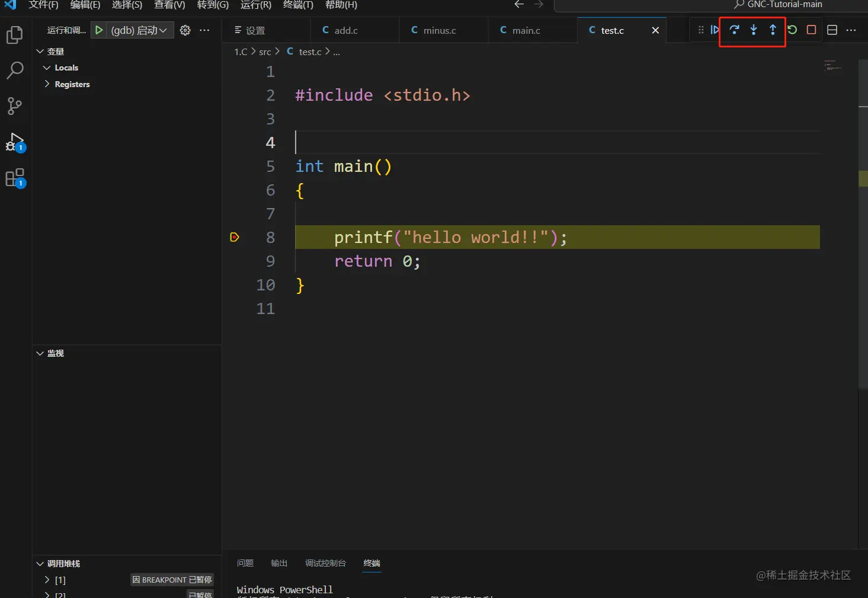The width and height of the screenshot is (868, 598).
Task: Step into the function call
Action: tap(754, 30)
